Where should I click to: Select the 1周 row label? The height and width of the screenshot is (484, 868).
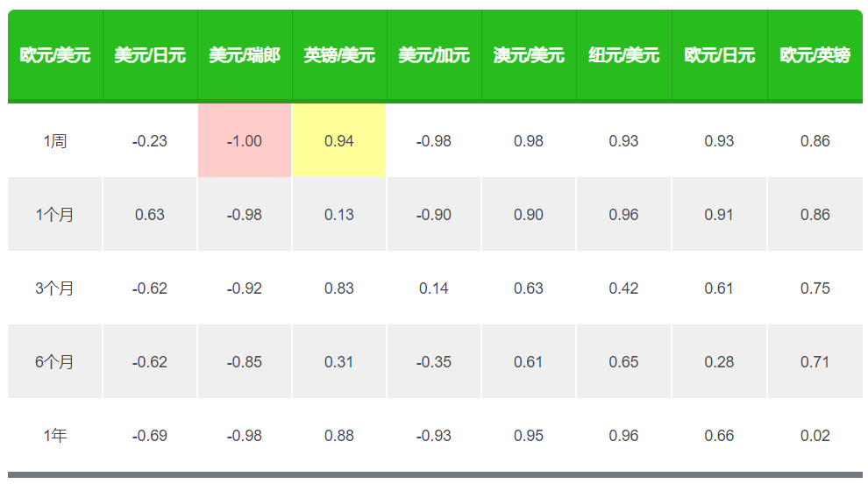click(55, 141)
